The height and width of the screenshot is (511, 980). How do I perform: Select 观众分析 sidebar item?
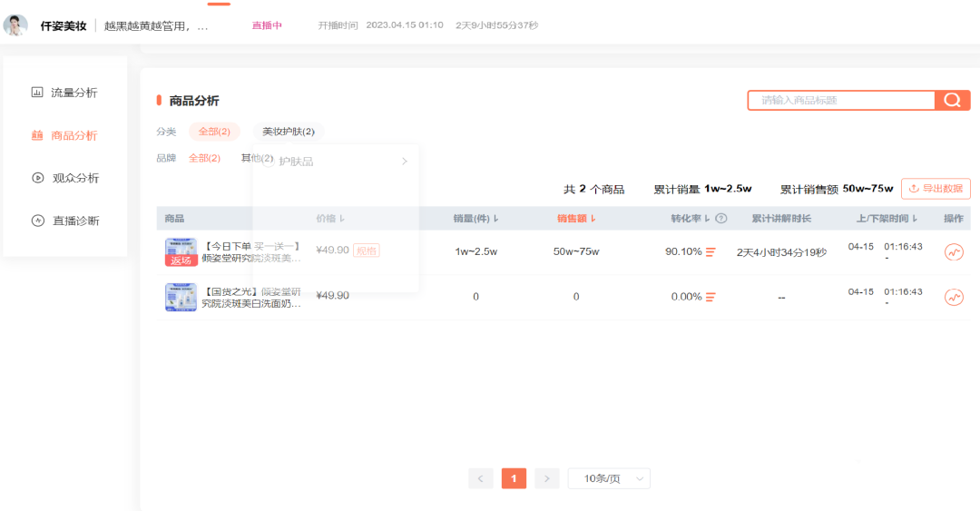pyautogui.click(x=64, y=178)
